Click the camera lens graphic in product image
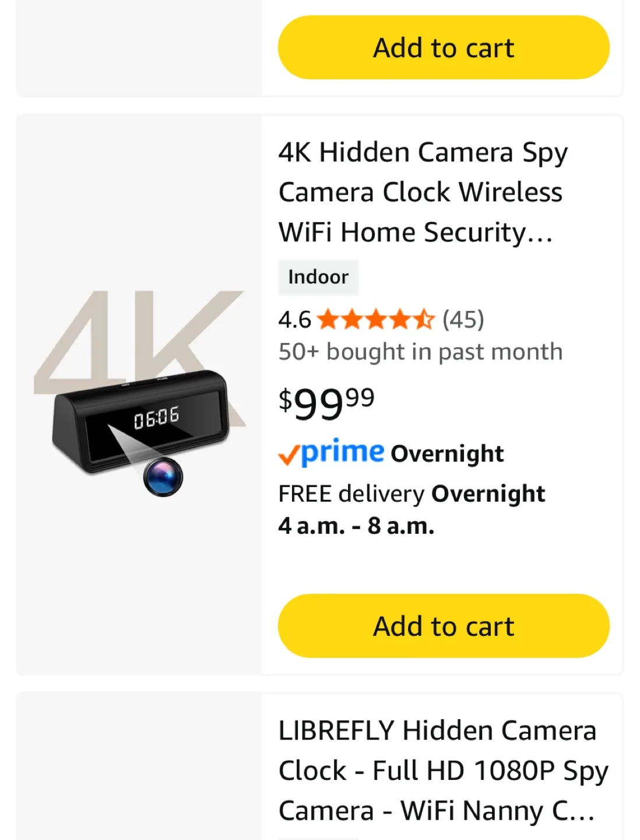The width and height of the screenshot is (640, 840). [163, 477]
